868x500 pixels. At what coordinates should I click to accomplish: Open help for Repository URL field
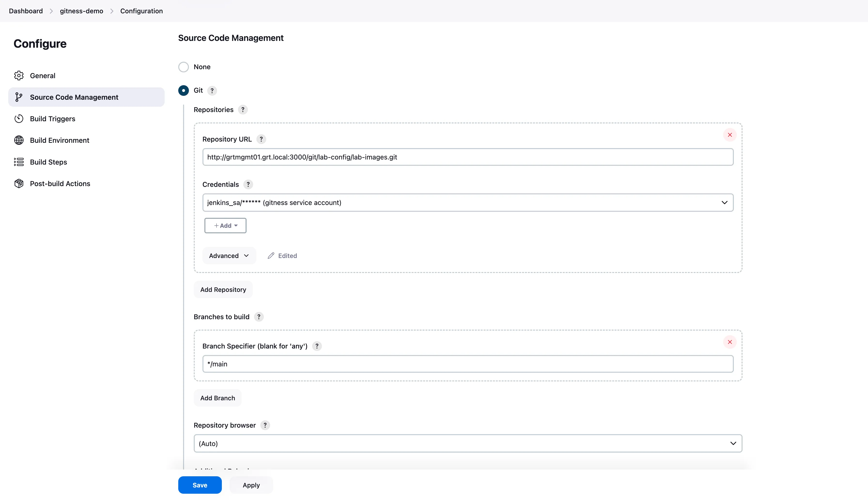(x=261, y=139)
